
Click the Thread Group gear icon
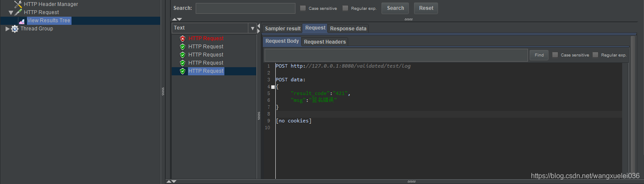pyautogui.click(x=15, y=29)
